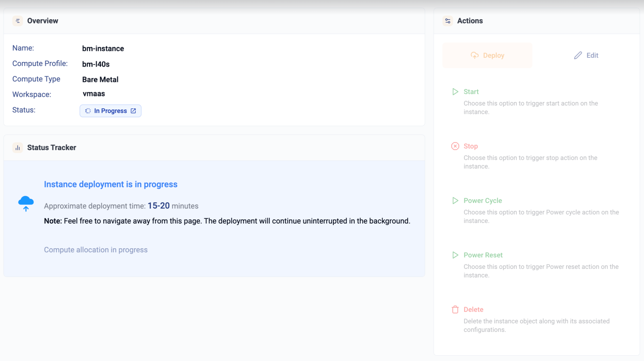
Task: Click the Status Tracker bar chart icon
Action: [x=17, y=148]
